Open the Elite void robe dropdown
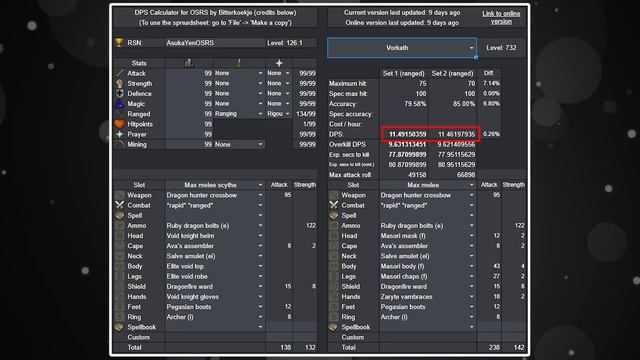The image size is (640, 360). pyautogui.click(x=215, y=276)
